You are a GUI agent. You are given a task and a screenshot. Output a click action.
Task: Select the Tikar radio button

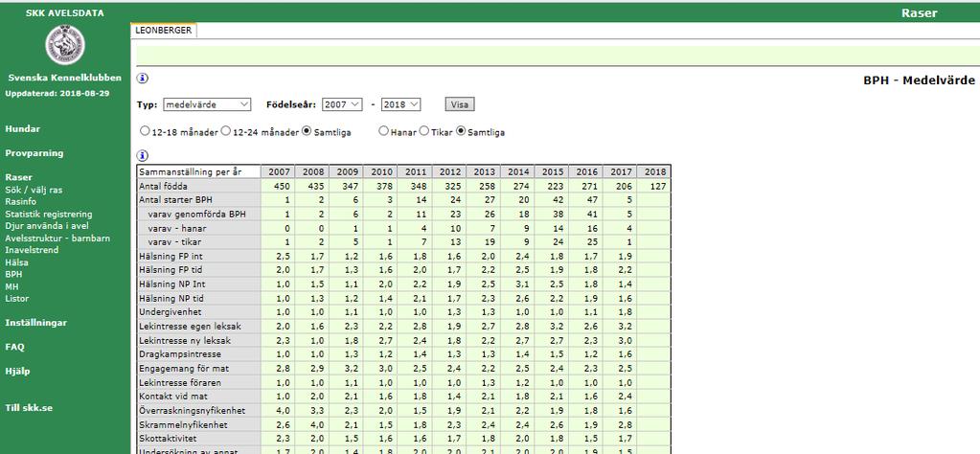[x=423, y=132]
